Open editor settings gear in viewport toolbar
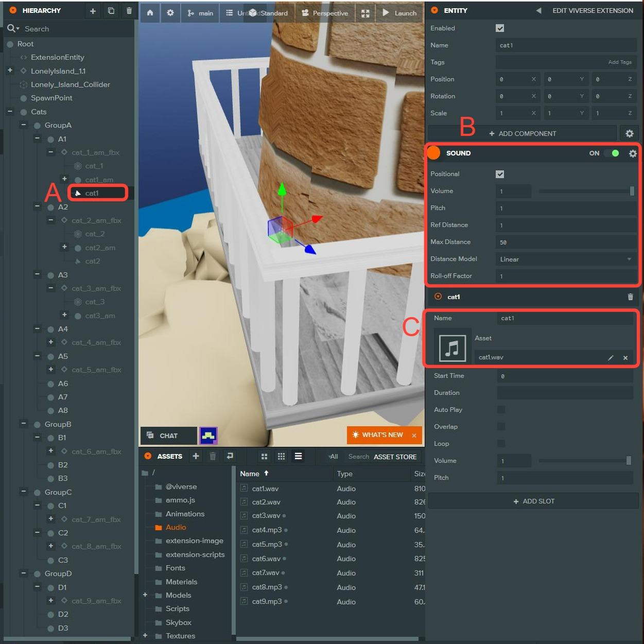 coord(170,13)
